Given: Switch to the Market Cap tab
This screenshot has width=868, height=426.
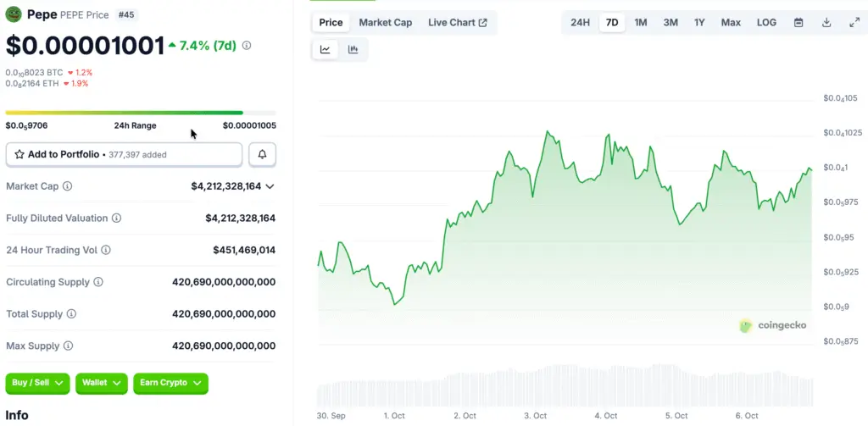Looking at the screenshot, I should pyautogui.click(x=385, y=23).
